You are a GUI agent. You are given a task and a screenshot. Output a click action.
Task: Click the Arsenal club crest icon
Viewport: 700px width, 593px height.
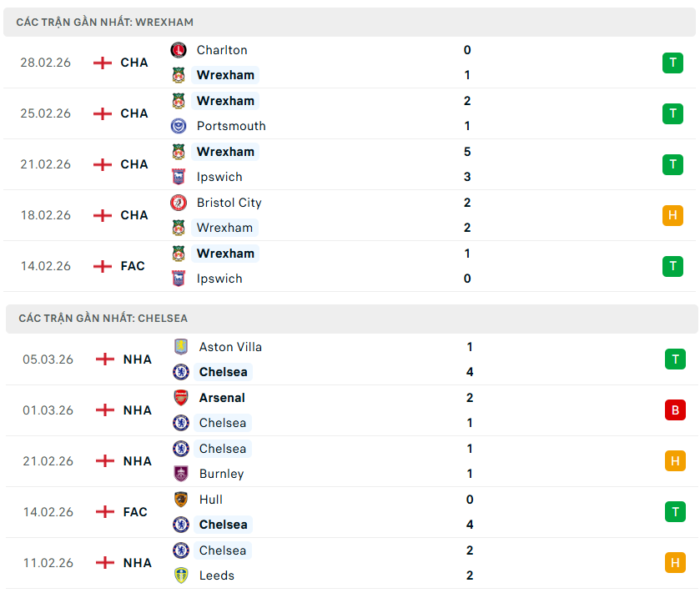point(180,398)
